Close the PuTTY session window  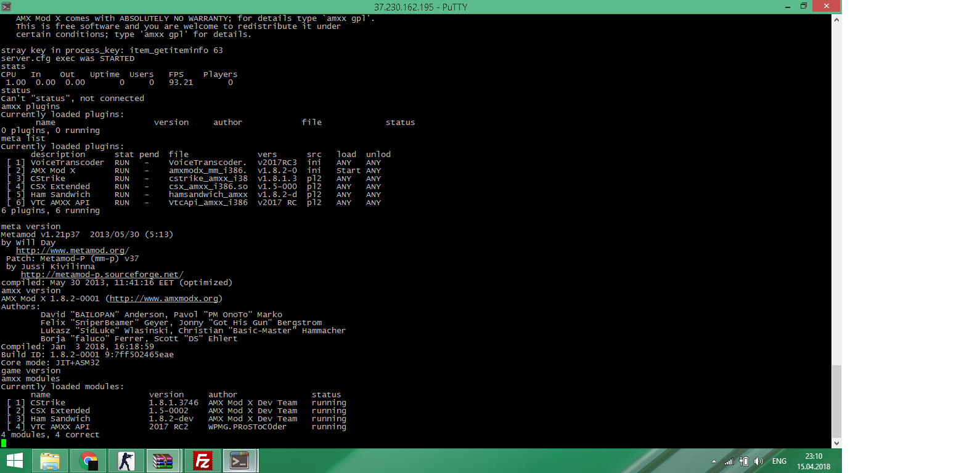pos(827,6)
